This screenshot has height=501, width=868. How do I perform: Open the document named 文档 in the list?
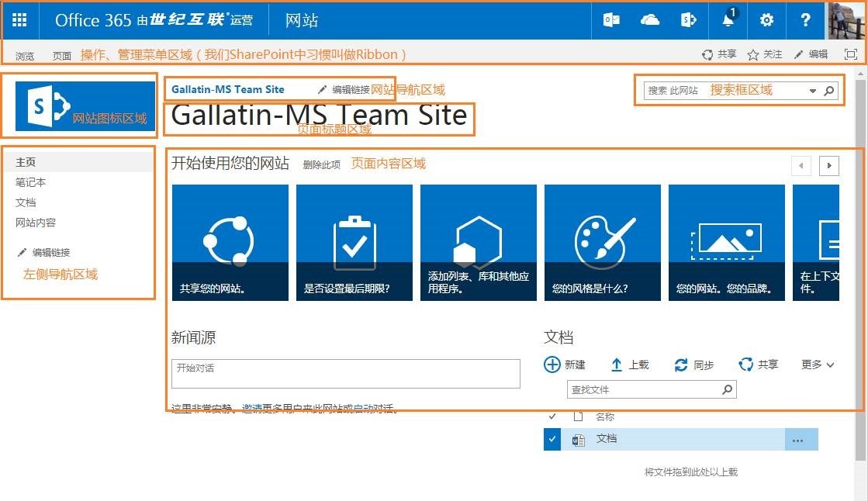click(606, 438)
